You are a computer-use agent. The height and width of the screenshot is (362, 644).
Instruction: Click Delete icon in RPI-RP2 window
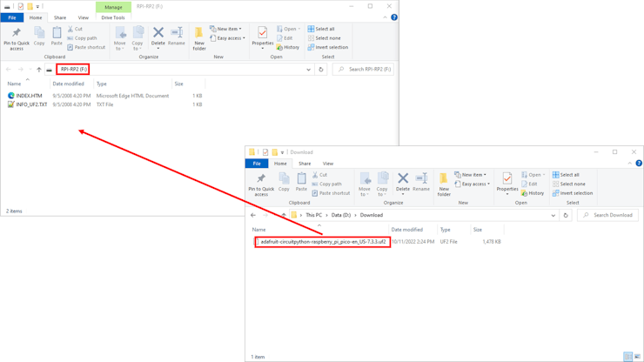158,37
